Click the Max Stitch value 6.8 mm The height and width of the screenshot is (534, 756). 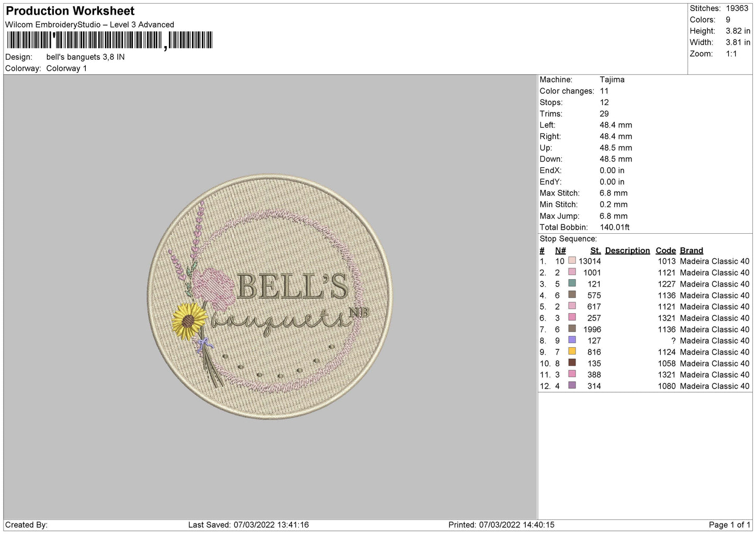coord(614,193)
